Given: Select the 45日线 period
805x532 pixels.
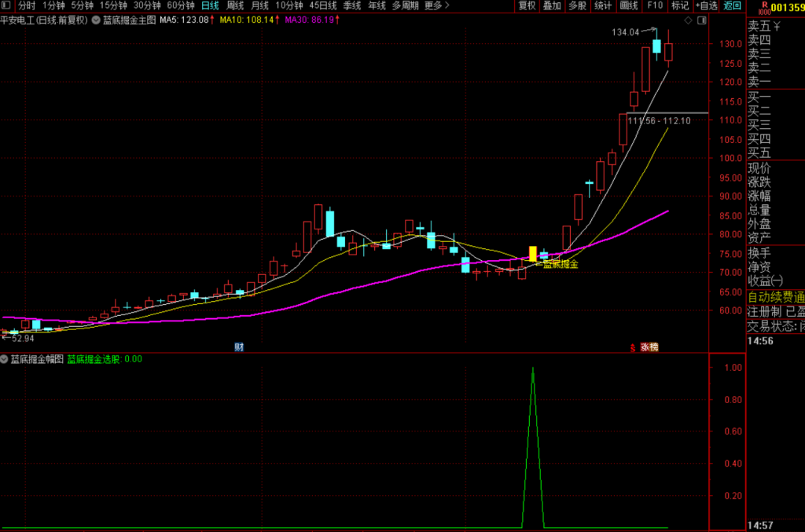Looking at the screenshot, I should click(x=323, y=6).
